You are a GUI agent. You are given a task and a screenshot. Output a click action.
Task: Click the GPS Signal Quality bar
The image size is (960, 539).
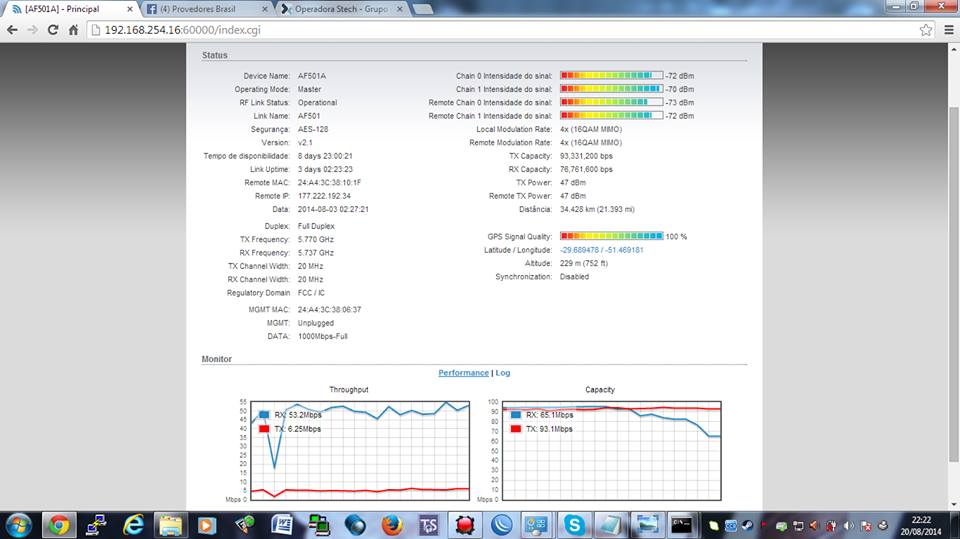(611, 236)
